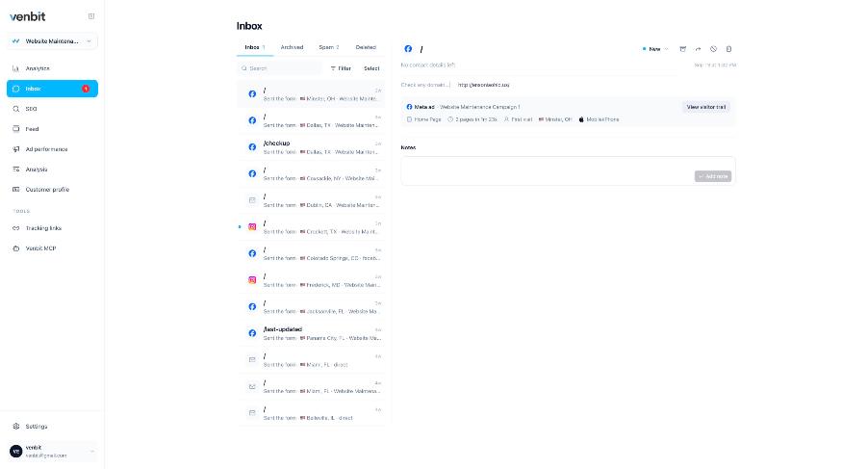Open the Jacksonville, FL message

coord(311,307)
